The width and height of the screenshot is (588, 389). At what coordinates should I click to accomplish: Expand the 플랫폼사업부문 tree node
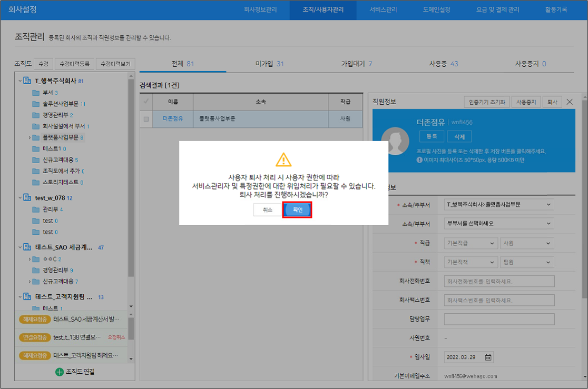click(x=30, y=138)
